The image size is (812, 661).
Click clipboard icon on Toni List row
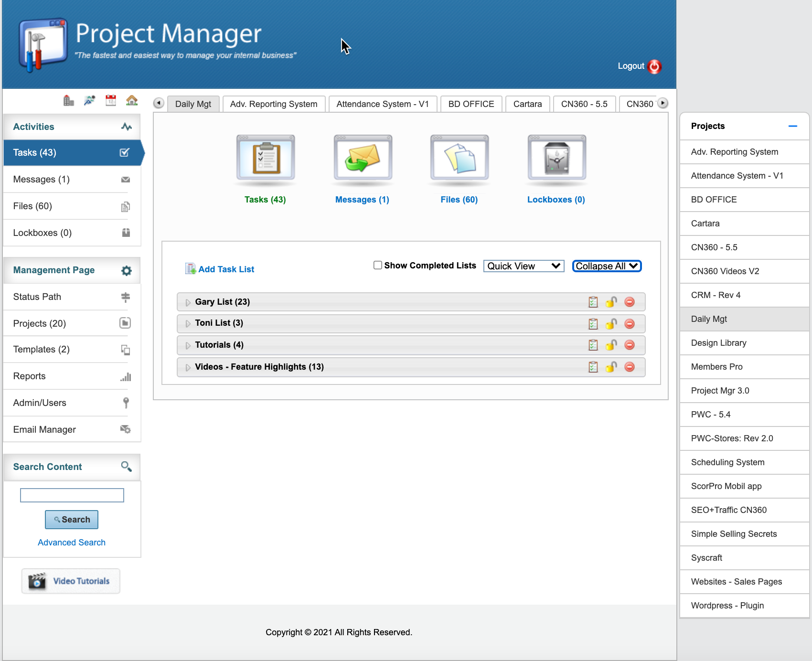[593, 324]
